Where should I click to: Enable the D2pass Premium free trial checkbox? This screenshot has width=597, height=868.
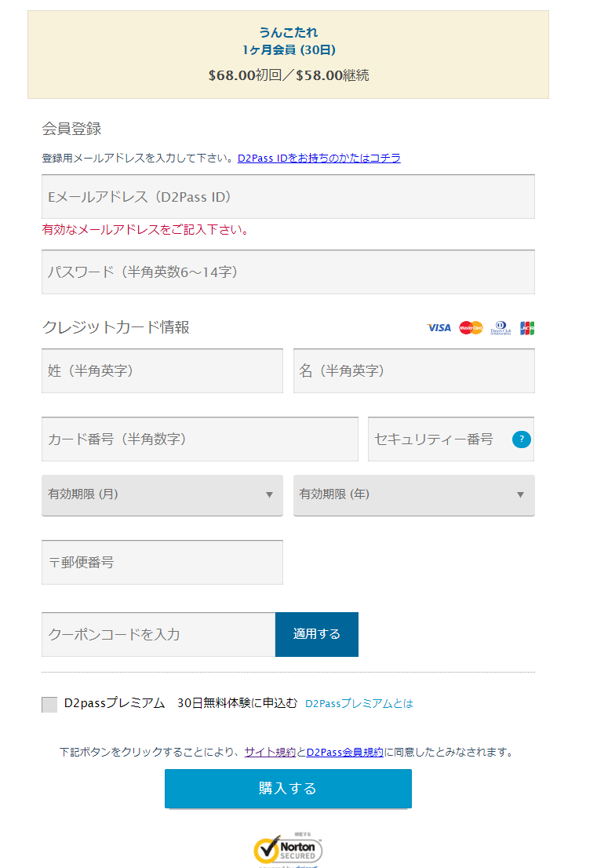click(49, 704)
